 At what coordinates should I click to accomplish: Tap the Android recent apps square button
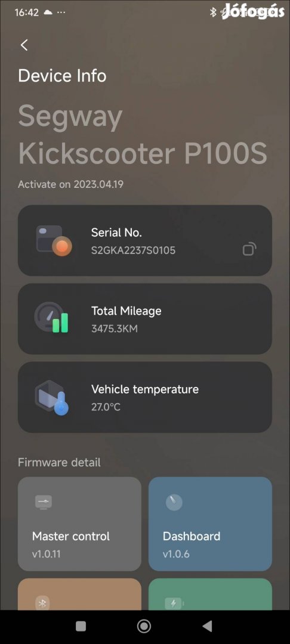point(81,626)
